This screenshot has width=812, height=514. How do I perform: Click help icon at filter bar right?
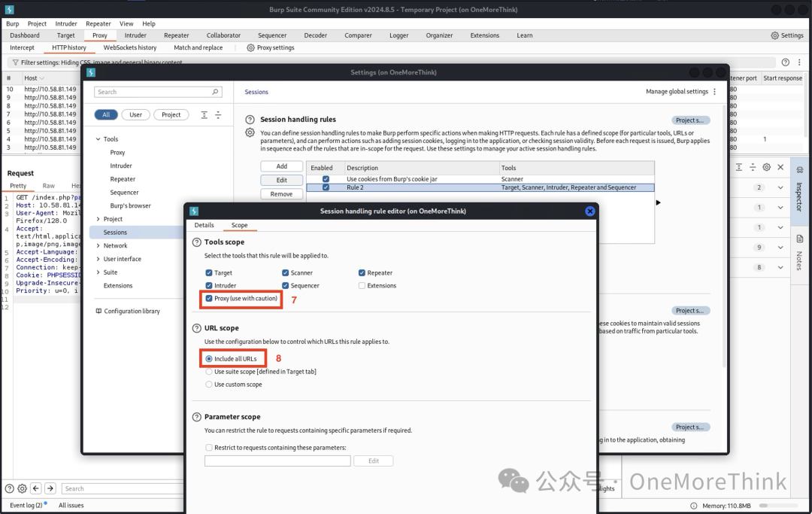point(786,62)
